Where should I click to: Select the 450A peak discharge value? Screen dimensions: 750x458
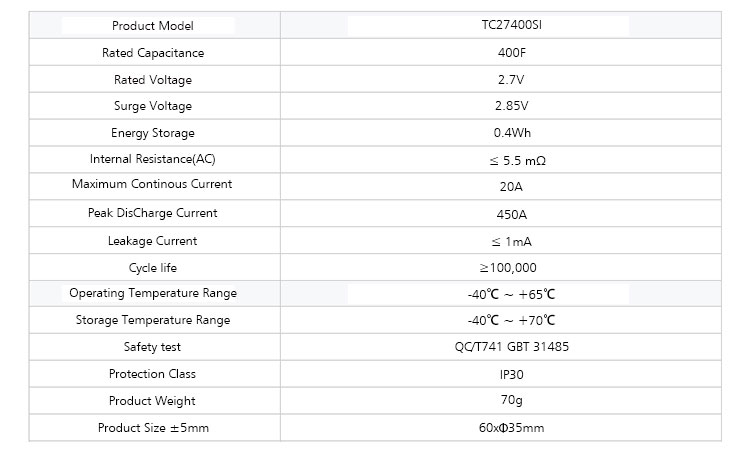[511, 215]
